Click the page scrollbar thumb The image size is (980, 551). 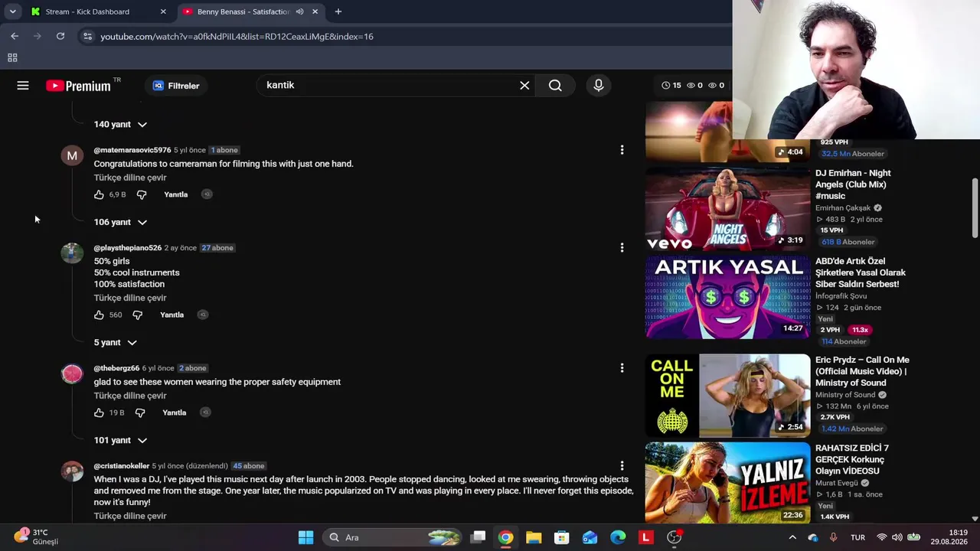point(975,208)
